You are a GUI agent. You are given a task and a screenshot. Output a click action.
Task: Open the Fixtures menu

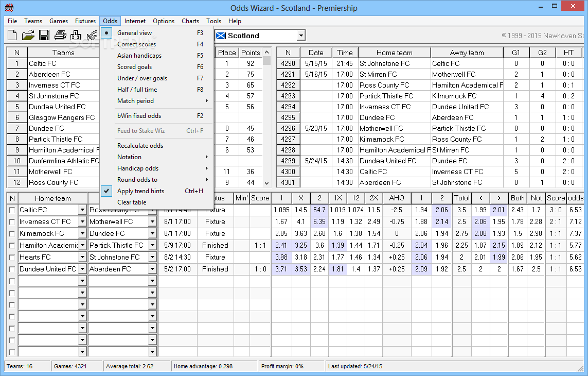(x=85, y=21)
